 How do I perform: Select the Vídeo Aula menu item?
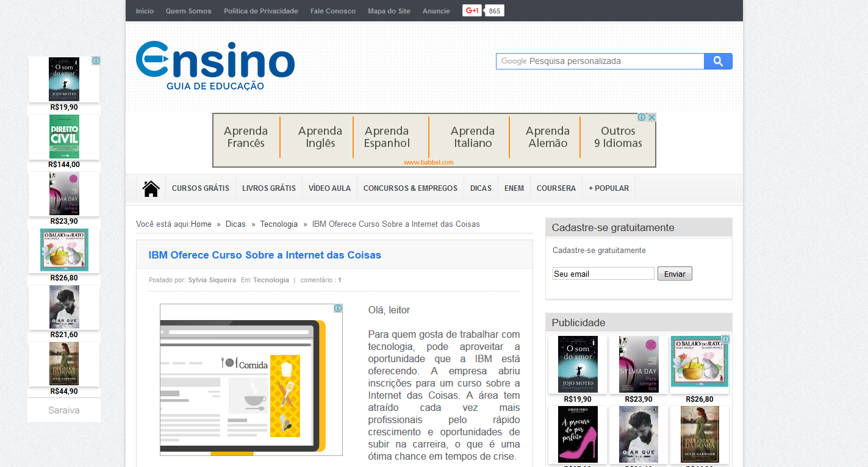(x=329, y=188)
